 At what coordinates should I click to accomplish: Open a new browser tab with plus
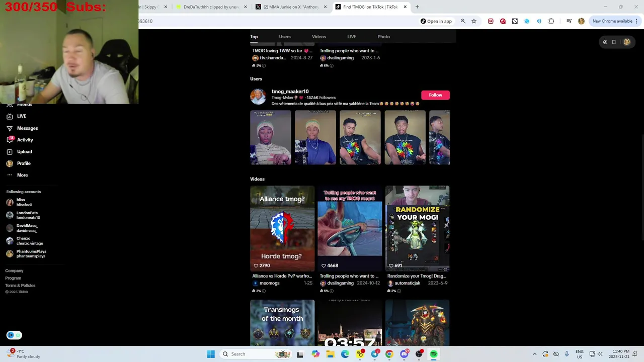(417, 7)
